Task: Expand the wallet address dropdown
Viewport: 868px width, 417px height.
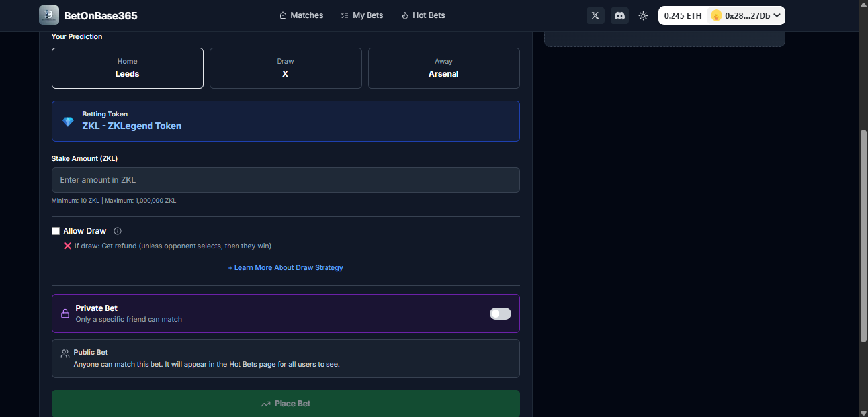Action: (x=777, y=15)
